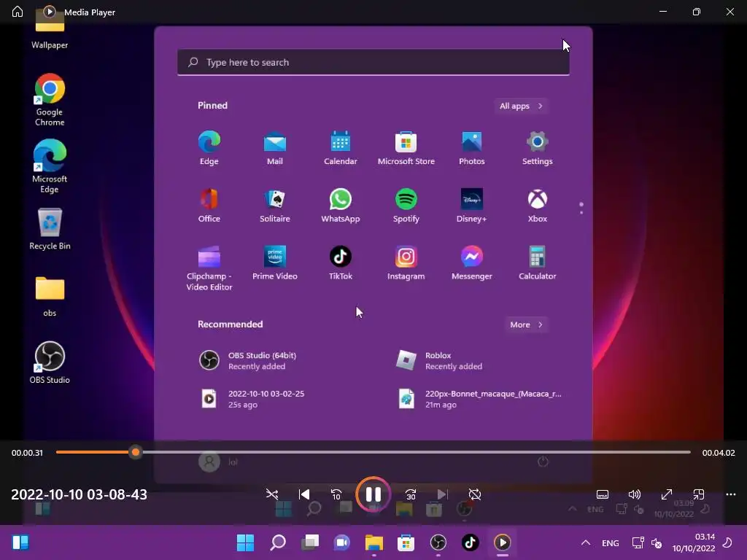This screenshot has height=560, width=747.
Task: Open the Calculator pinned app
Action: point(538,262)
